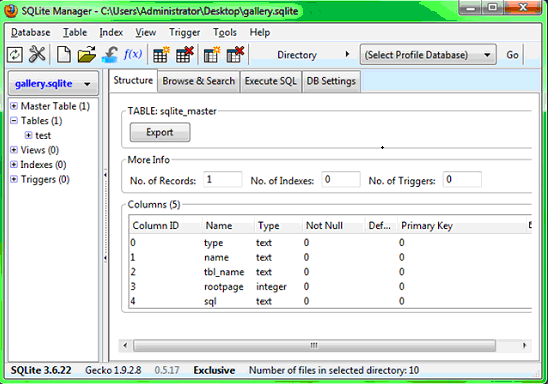The height and width of the screenshot is (384, 548).
Task: Click the Directory submenu arrow
Action: tap(347, 54)
